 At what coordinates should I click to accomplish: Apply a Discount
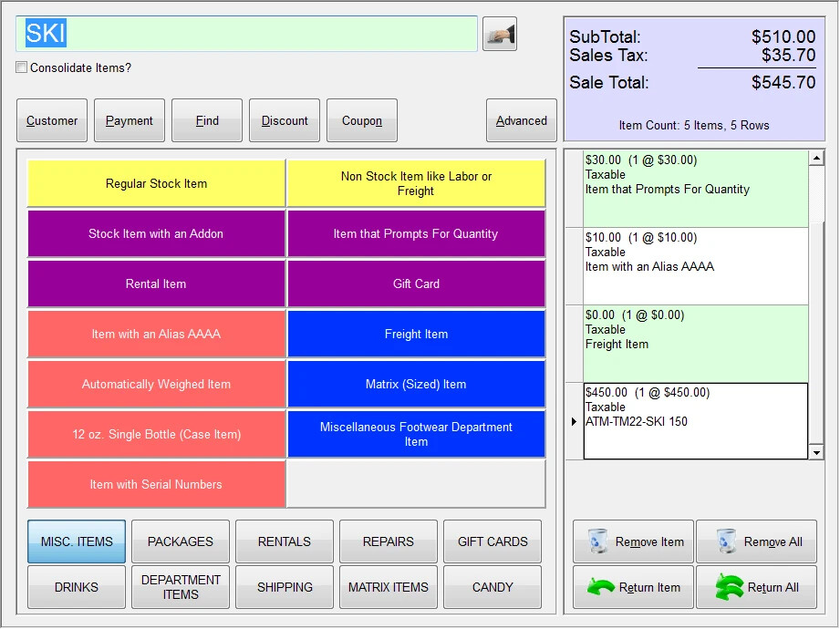[285, 120]
